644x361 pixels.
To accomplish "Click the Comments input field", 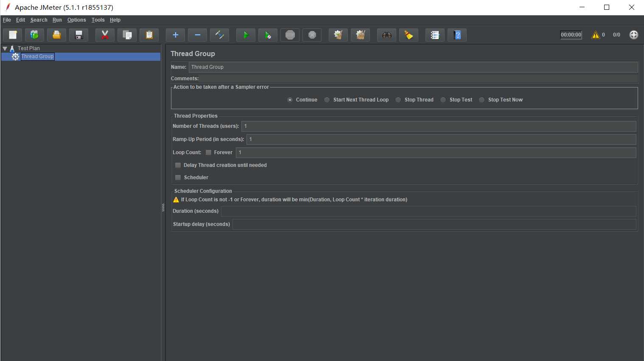I will click(419, 79).
